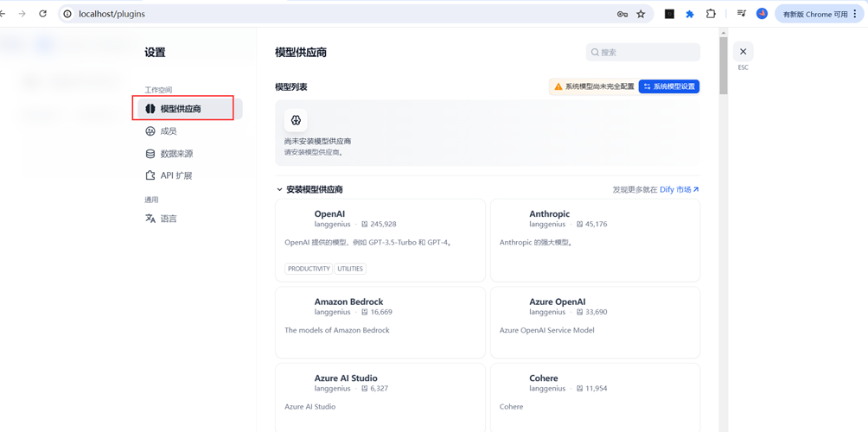Image resolution: width=868 pixels, height=432 pixels.
Task: Close settings with the X ESC button
Action: tap(743, 52)
